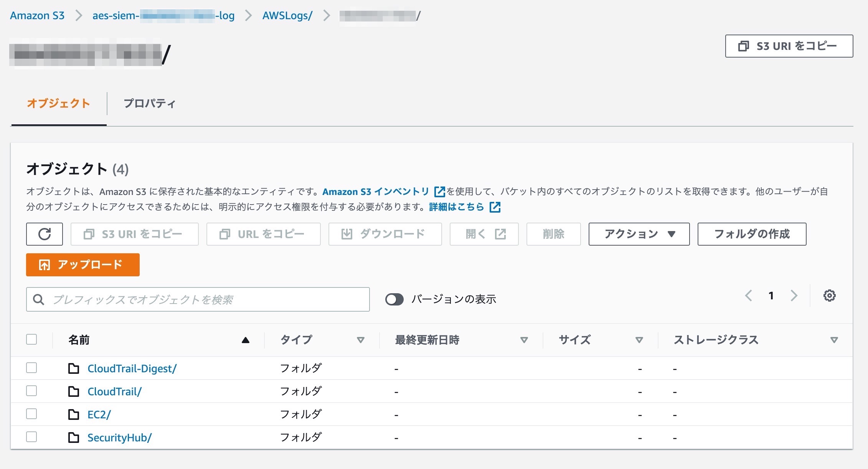Sort by ストレージクラス column arrow
Image resolution: width=868 pixels, height=469 pixels.
click(834, 340)
